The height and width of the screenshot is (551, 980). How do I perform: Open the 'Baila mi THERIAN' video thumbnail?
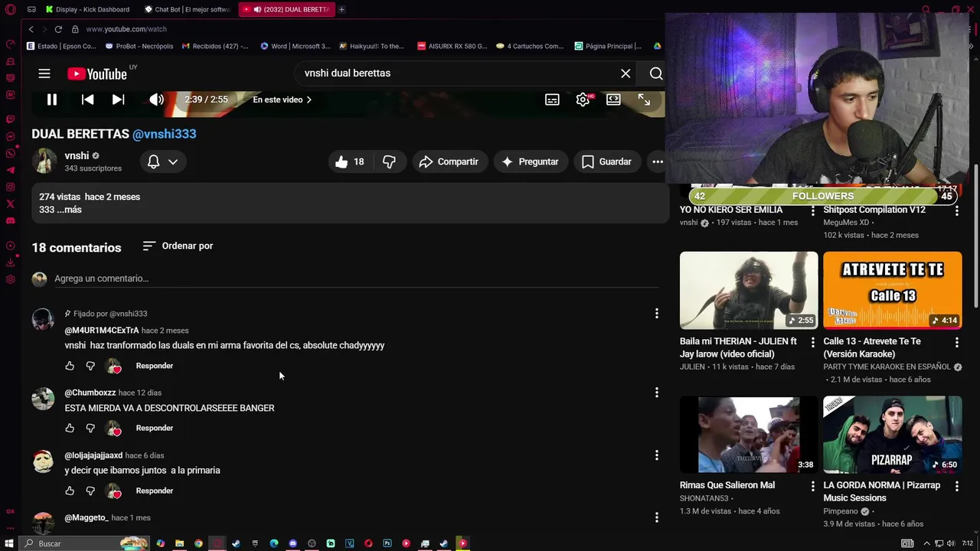[x=749, y=291]
